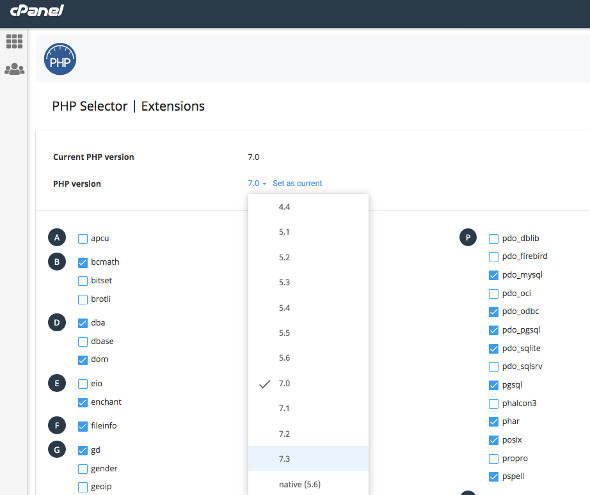Choose the native (5.6) option
The image size is (590, 495).
click(308, 484)
